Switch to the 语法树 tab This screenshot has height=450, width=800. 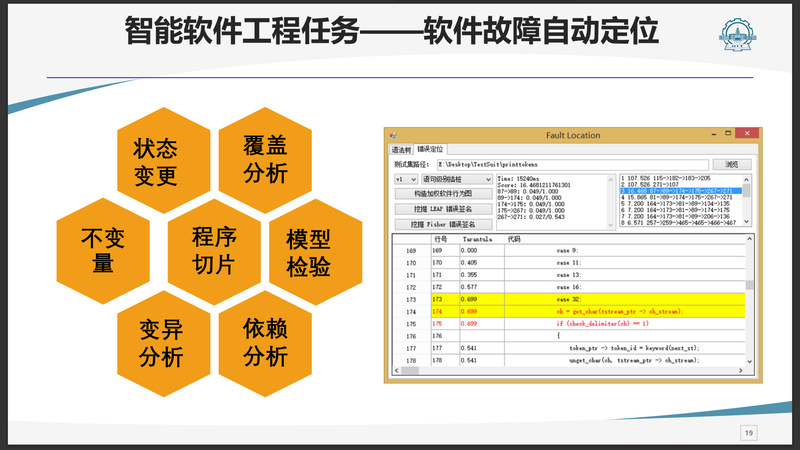400,149
